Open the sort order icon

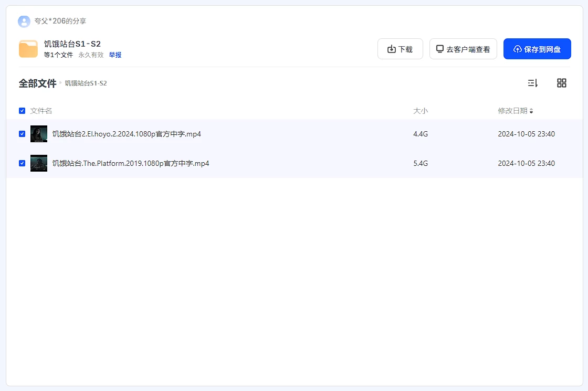point(532,83)
